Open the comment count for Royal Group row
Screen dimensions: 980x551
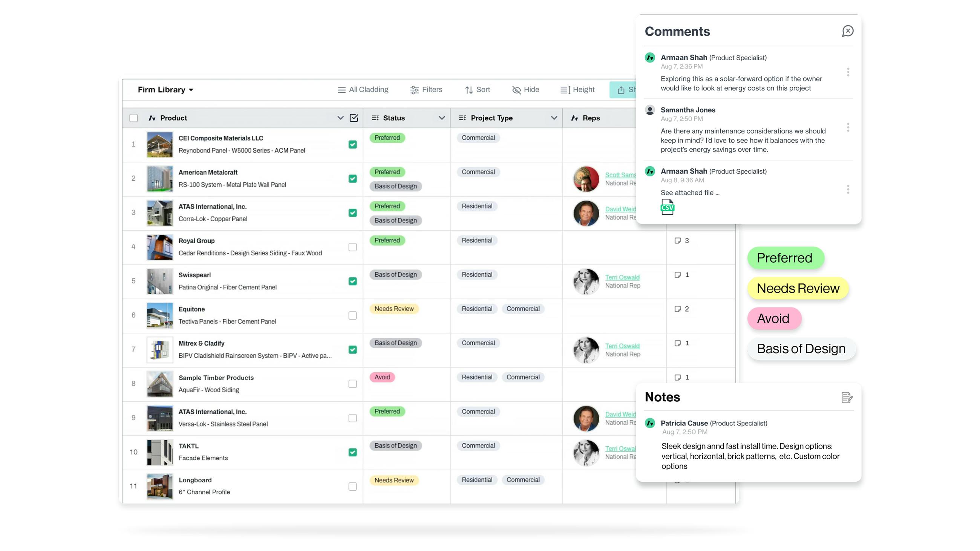click(681, 241)
